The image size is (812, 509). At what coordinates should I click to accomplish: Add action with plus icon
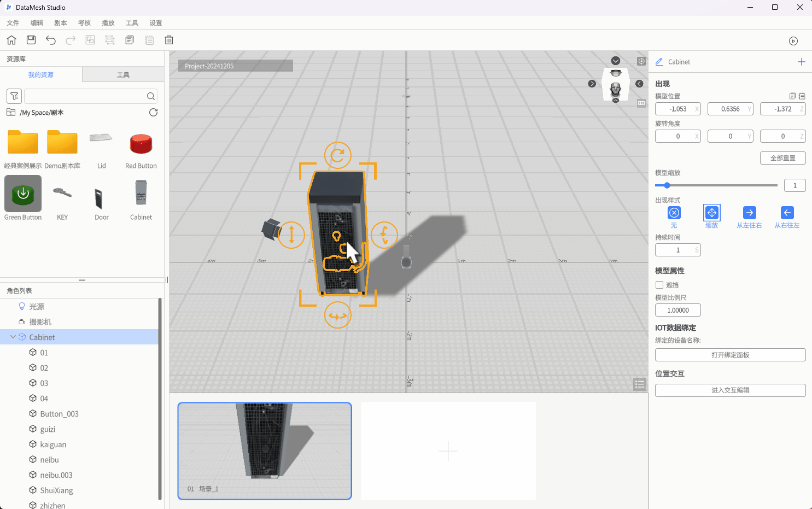[x=802, y=62]
